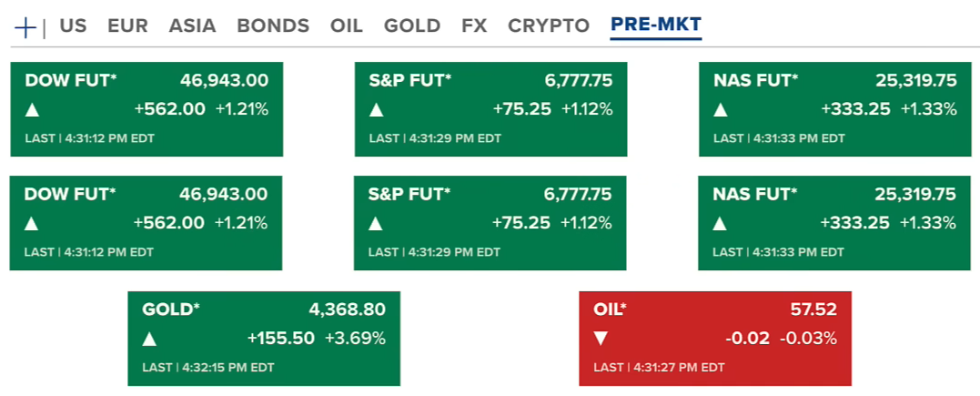Click the green up arrow in the GOLD tile
The image size is (980, 396).
coord(150,340)
